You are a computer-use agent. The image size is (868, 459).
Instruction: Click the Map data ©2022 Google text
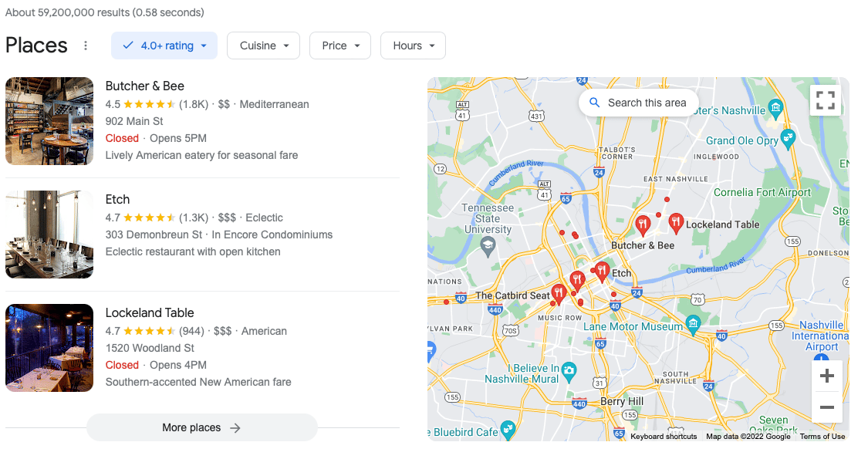[x=748, y=437]
